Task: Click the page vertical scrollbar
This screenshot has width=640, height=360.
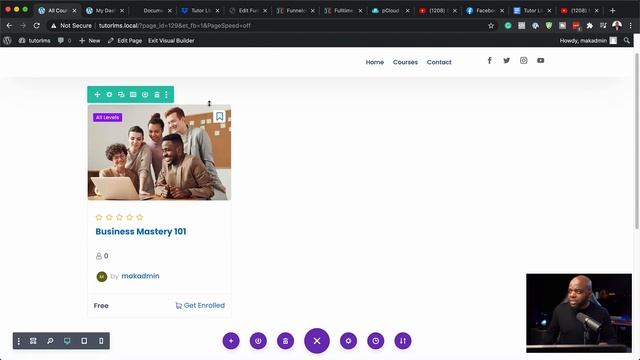Action: pyautogui.click(x=637, y=141)
